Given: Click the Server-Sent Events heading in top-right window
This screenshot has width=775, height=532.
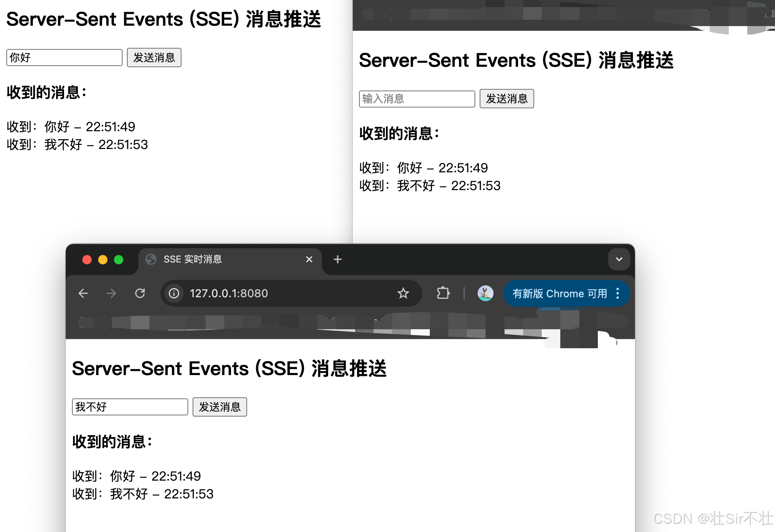Looking at the screenshot, I should click(x=516, y=60).
